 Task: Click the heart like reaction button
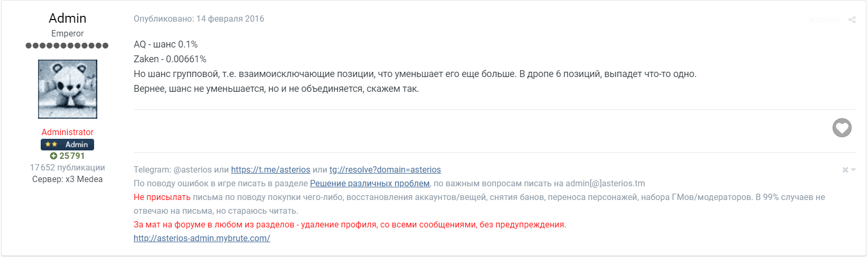click(x=842, y=128)
